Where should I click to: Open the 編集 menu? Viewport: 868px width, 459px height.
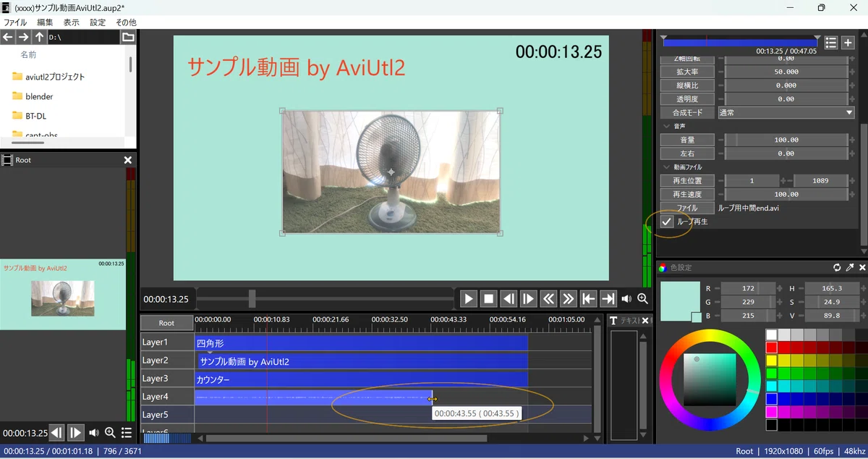tap(45, 22)
